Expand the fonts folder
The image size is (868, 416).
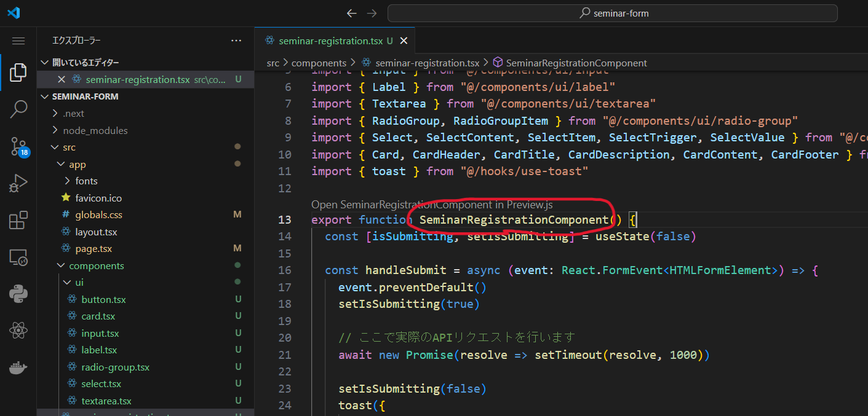point(145,181)
